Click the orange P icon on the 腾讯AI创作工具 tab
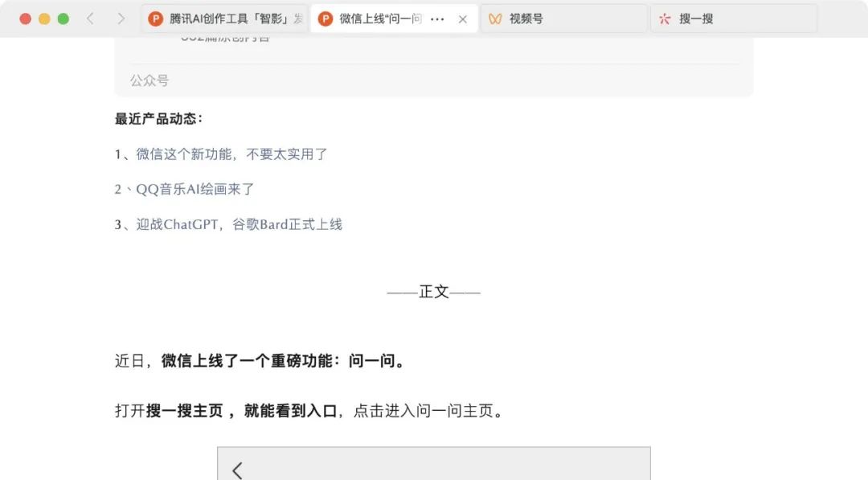The width and height of the screenshot is (868, 480). (x=156, y=18)
